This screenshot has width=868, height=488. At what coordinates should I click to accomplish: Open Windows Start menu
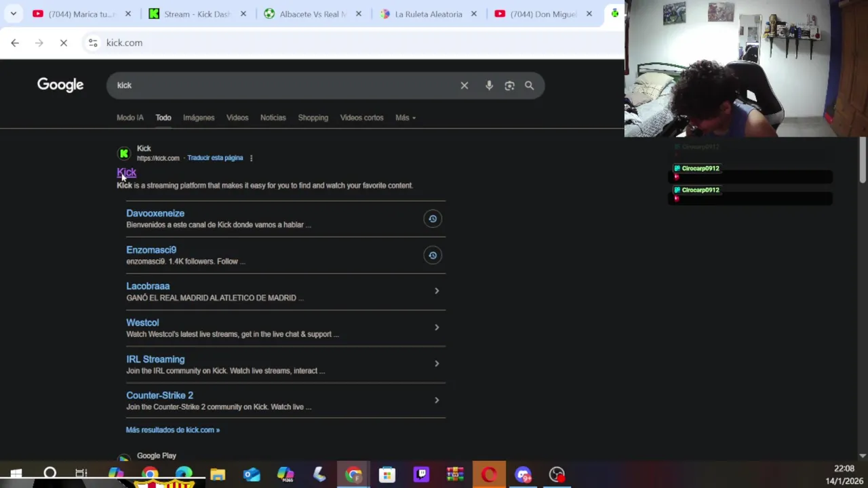coord(16,474)
